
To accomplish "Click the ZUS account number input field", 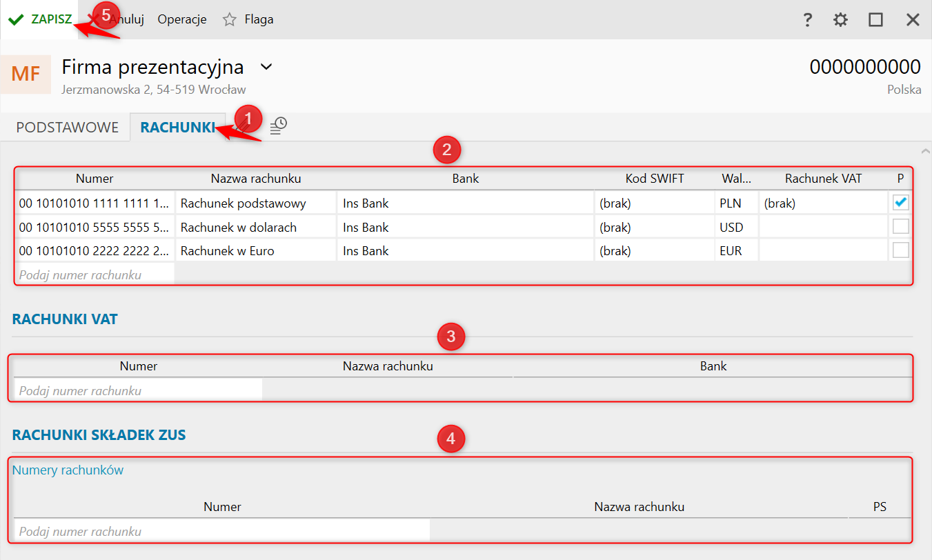I will [x=221, y=532].
